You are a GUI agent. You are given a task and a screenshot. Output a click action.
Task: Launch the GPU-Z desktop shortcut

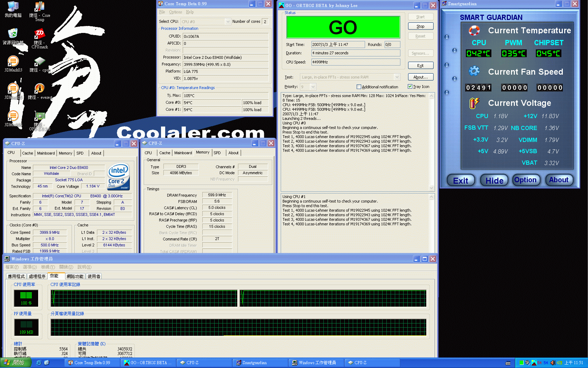coord(40,121)
